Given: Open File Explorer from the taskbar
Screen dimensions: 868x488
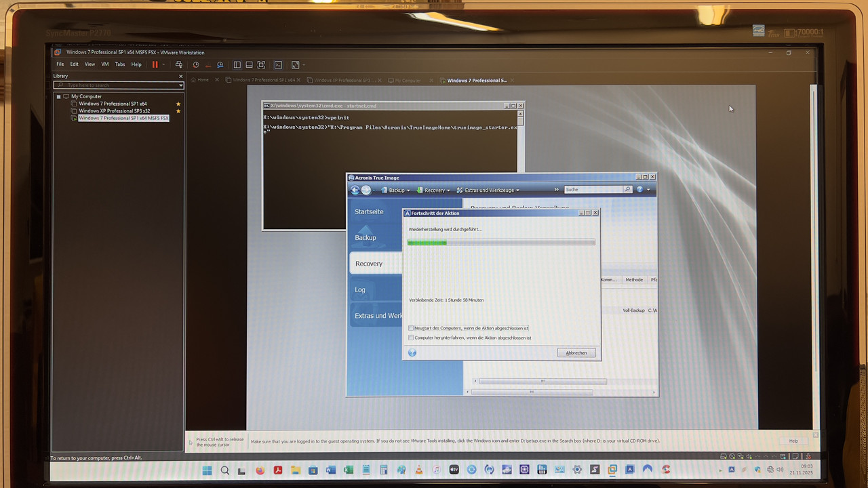Looking at the screenshot, I should coord(296,469).
